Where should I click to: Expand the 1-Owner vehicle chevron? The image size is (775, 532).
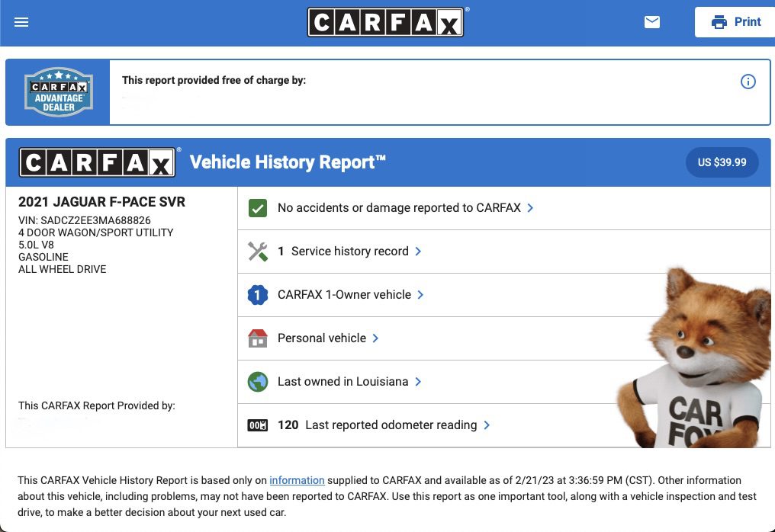pyautogui.click(x=420, y=295)
